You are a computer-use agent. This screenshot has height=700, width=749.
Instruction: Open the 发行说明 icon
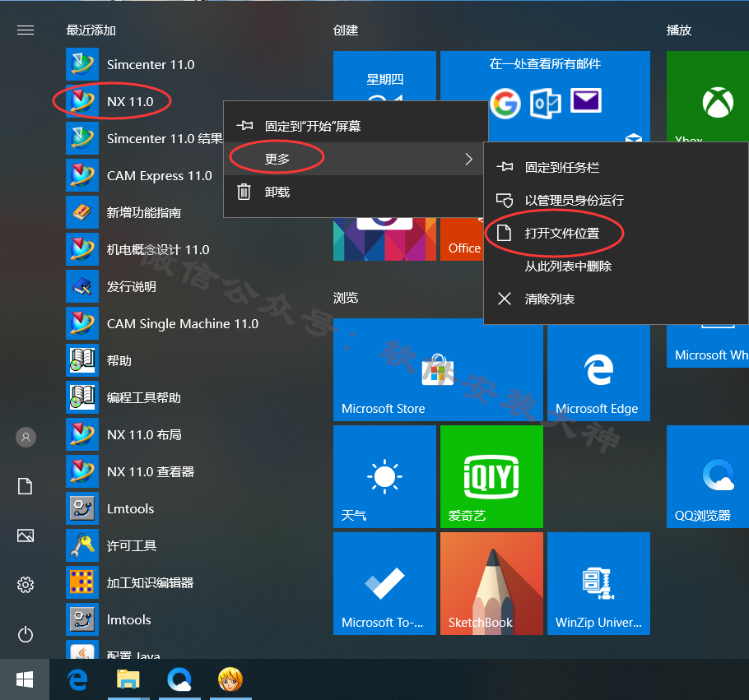point(82,286)
